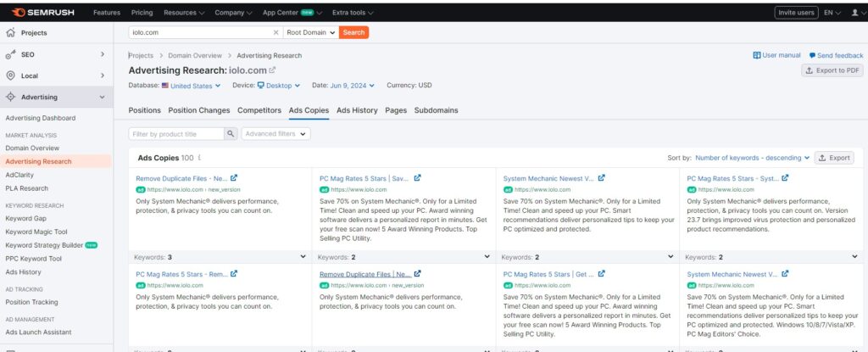Click the orange Search button
The width and height of the screenshot is (868, 352).
(353, 33)
